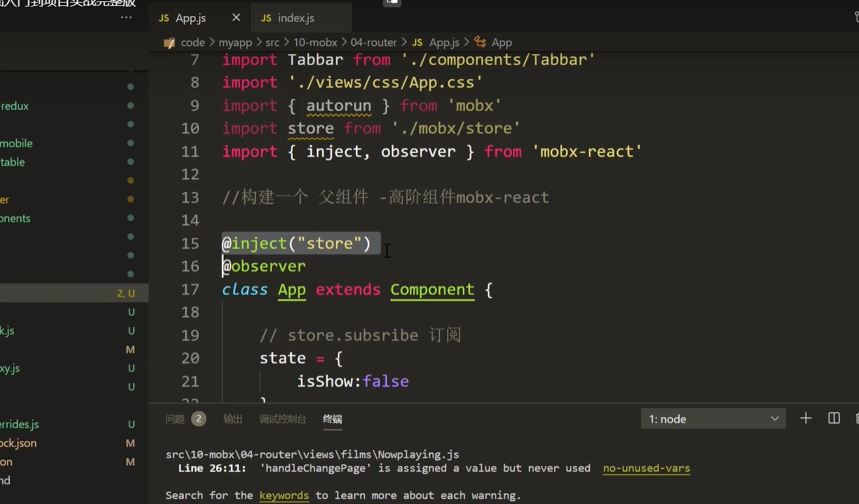Close the App.js editor tab

coord(236,18)
